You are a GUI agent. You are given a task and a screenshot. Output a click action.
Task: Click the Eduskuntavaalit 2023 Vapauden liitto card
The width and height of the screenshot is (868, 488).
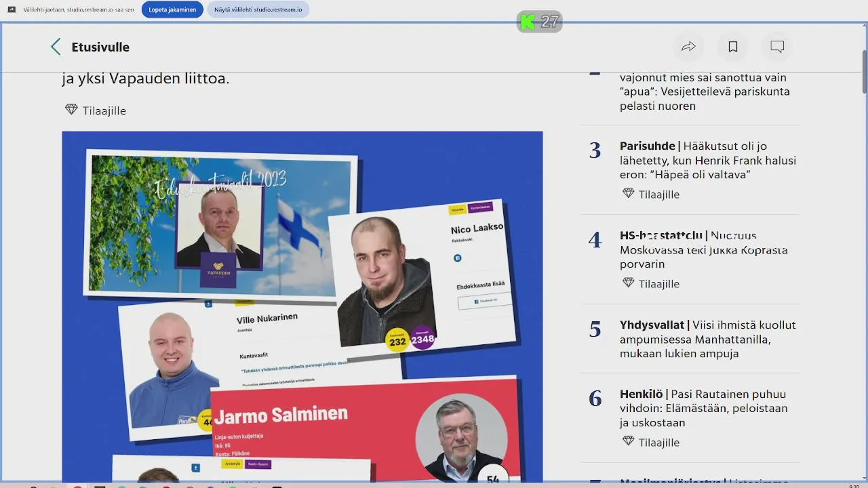point(220,224)
